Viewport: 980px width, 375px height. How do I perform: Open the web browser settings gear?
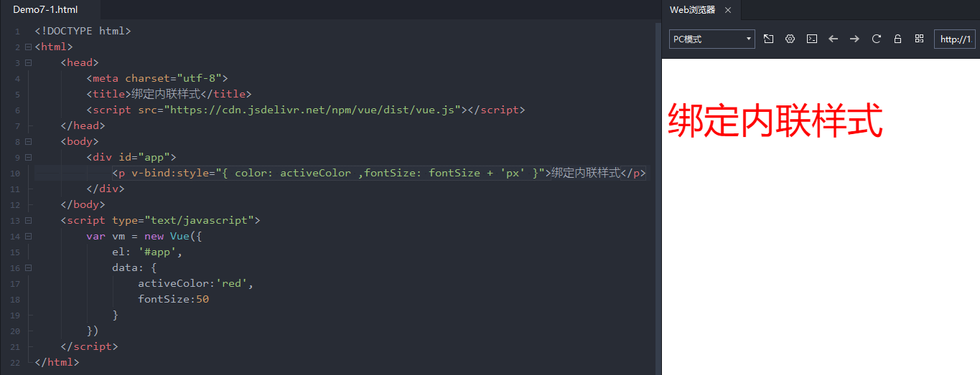790,39
